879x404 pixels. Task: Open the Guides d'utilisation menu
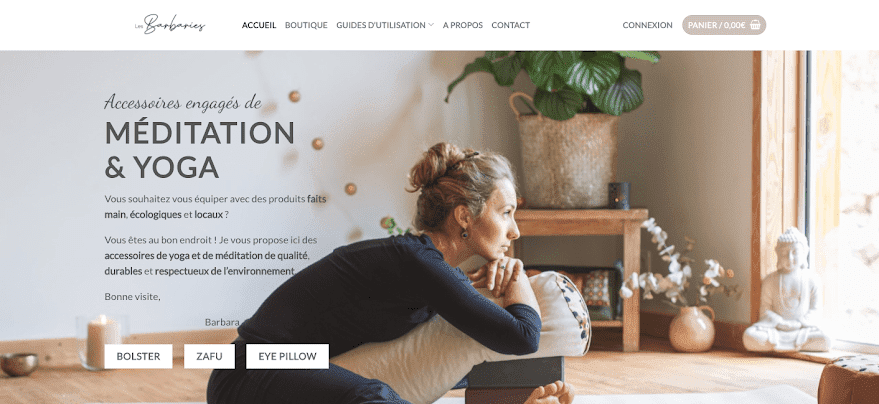381,25
